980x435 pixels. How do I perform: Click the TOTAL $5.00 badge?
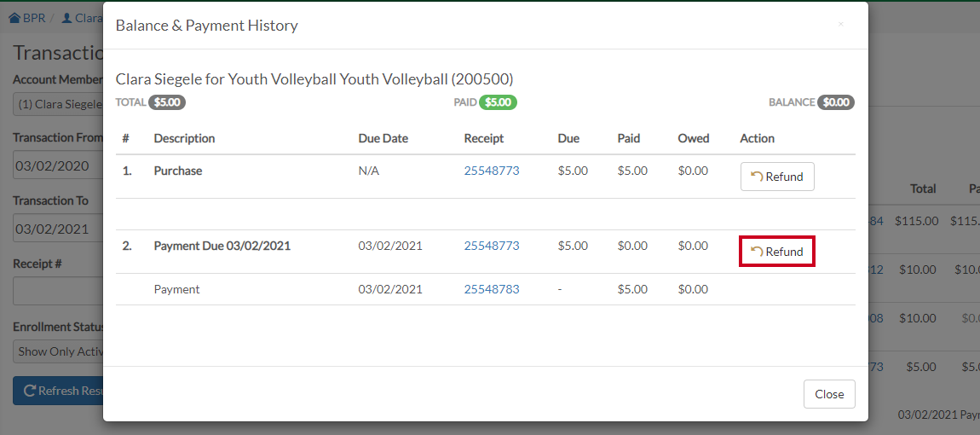pyautogui.click(x=167, y=102)
